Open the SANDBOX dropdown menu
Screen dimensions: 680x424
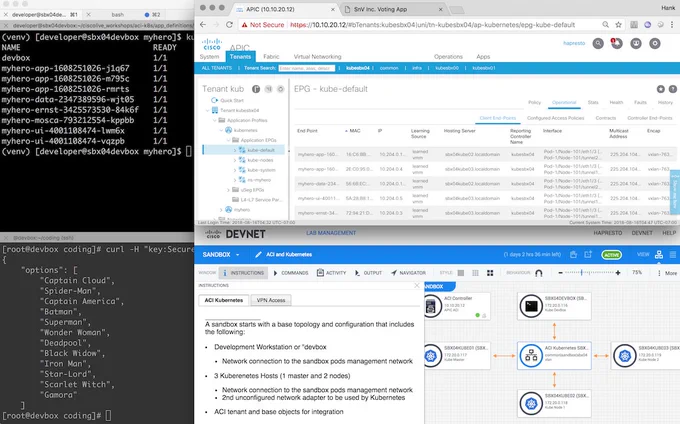click(221, 254)
